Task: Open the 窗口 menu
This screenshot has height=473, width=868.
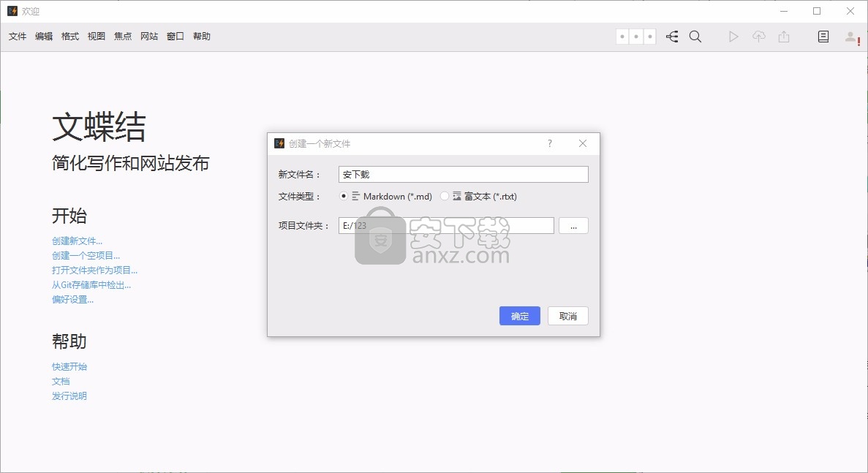Action: (176, 37)
